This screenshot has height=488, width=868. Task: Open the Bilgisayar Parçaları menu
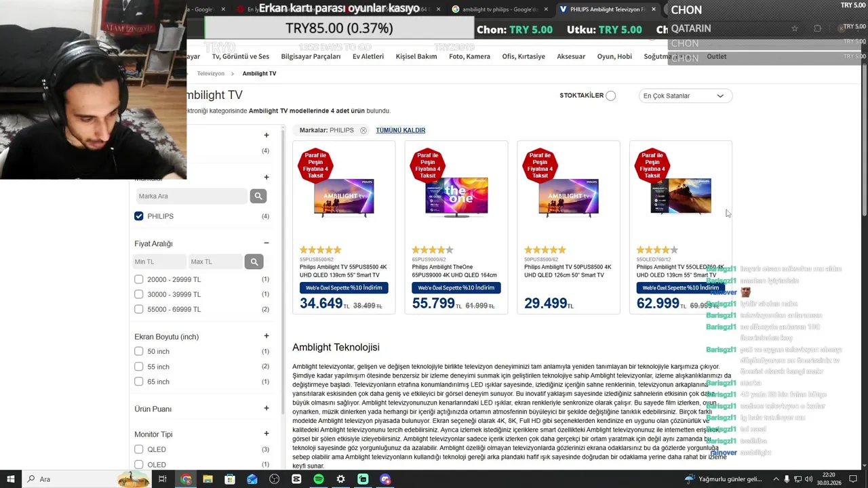coord(311,56)
